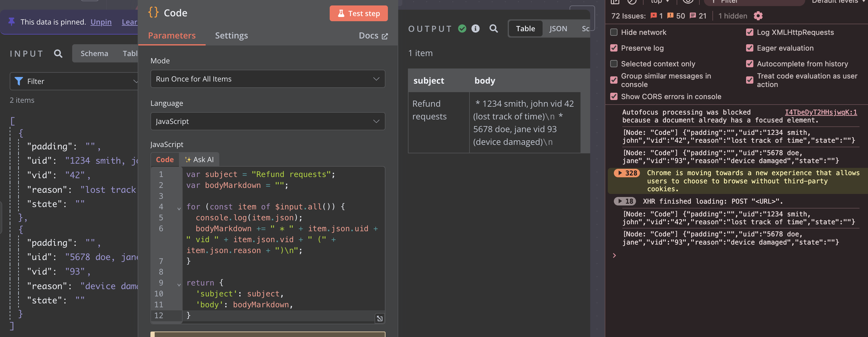868x337 pixels.
Task: Switch to the Parameters tab
Action: click(172, 36)
